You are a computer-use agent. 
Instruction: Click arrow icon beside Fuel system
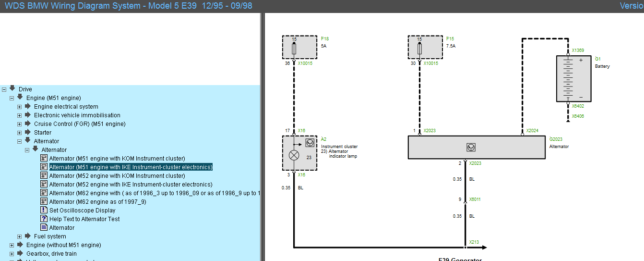tap(28, 236)
